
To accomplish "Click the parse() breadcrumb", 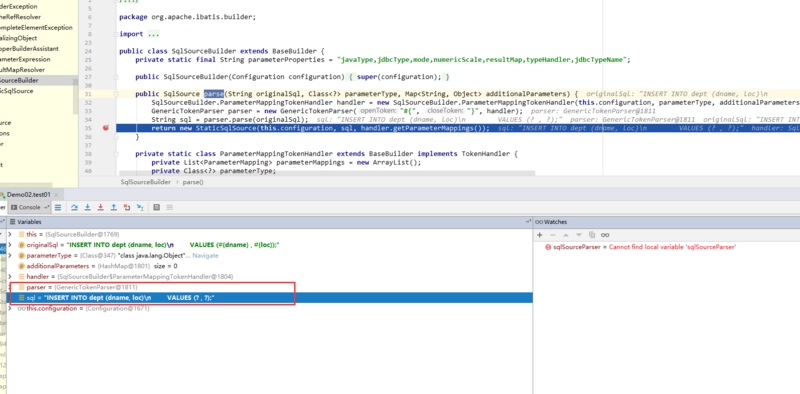I will pos(193,182).
